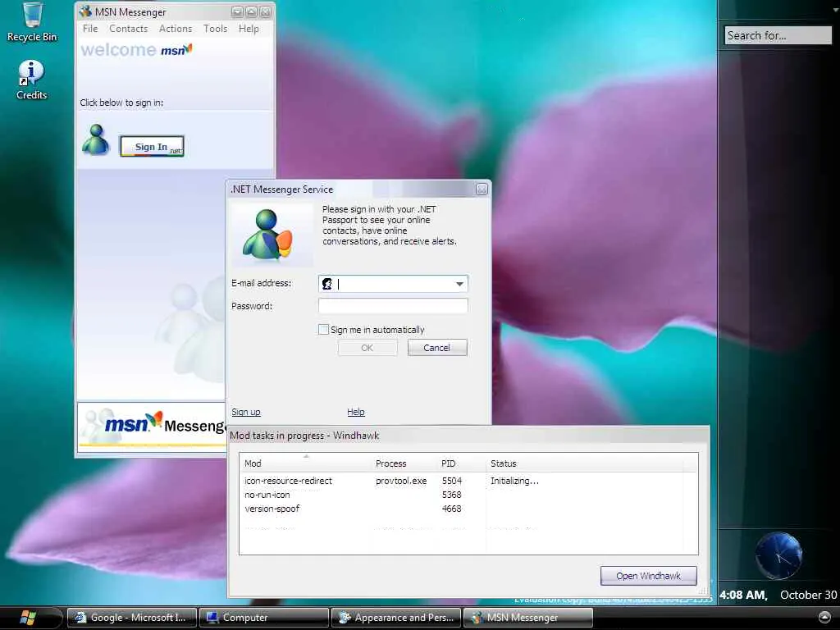
Task: Click the PID 5368 cell
Action: [x=452, y=495]
